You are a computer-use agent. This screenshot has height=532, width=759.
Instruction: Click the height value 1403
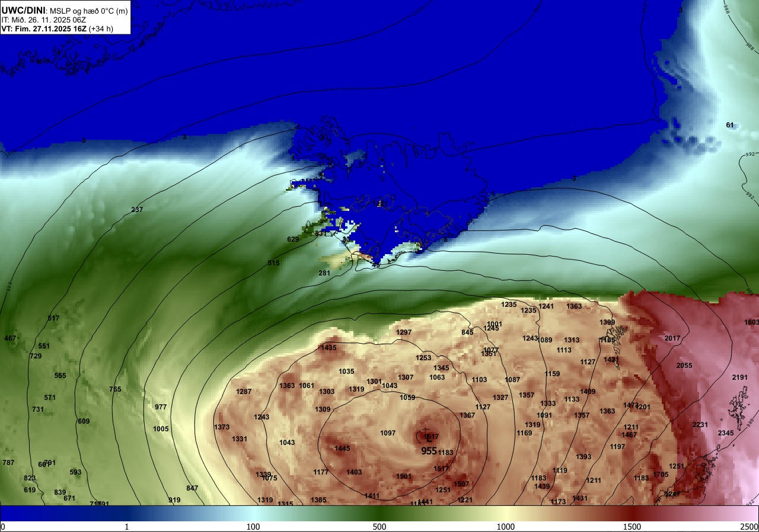coord(354,472)
